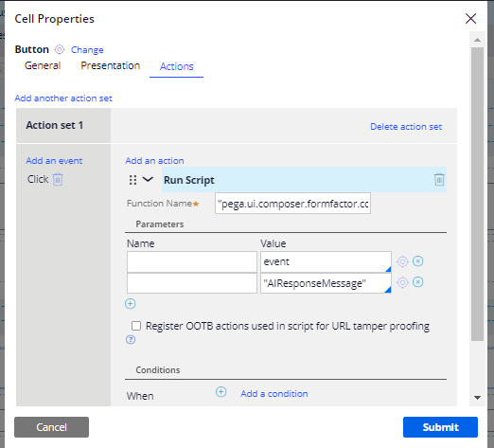Click plus icon next to When condition
Screen dimensions: 494x448
click(x=221, y=392)
